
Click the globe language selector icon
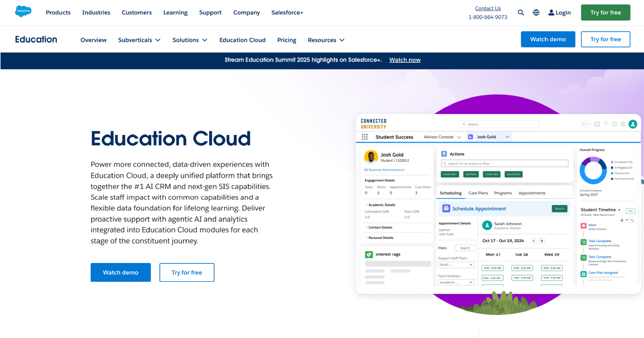tap(536, 12)
